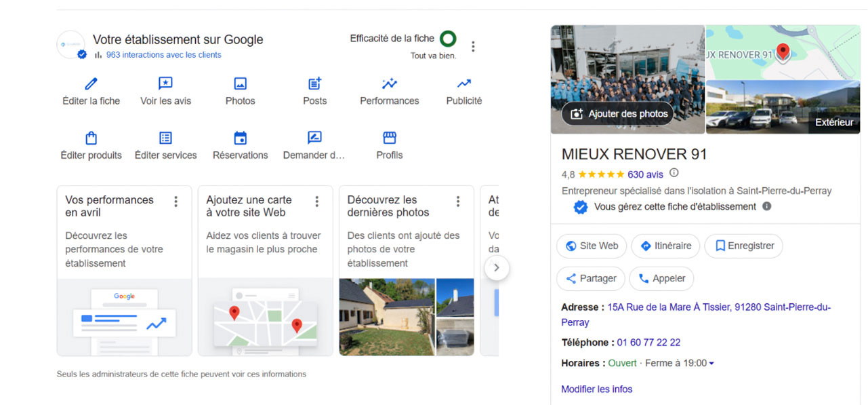Click the 630 avis link
The height and width of the screenshot is (405, 868).
point(645,174)
